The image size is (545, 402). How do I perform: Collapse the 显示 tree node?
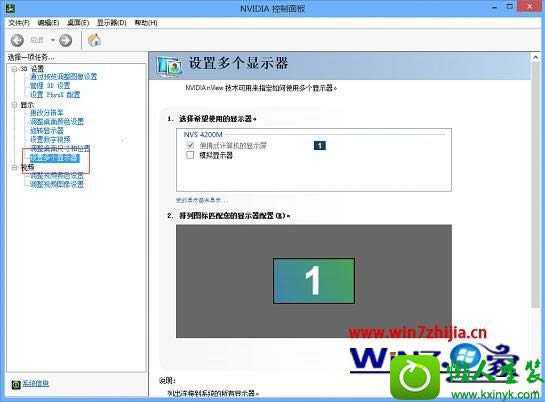14,105
